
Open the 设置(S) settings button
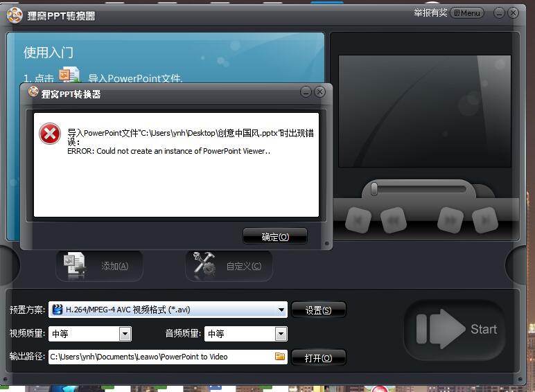click(318, 310)
